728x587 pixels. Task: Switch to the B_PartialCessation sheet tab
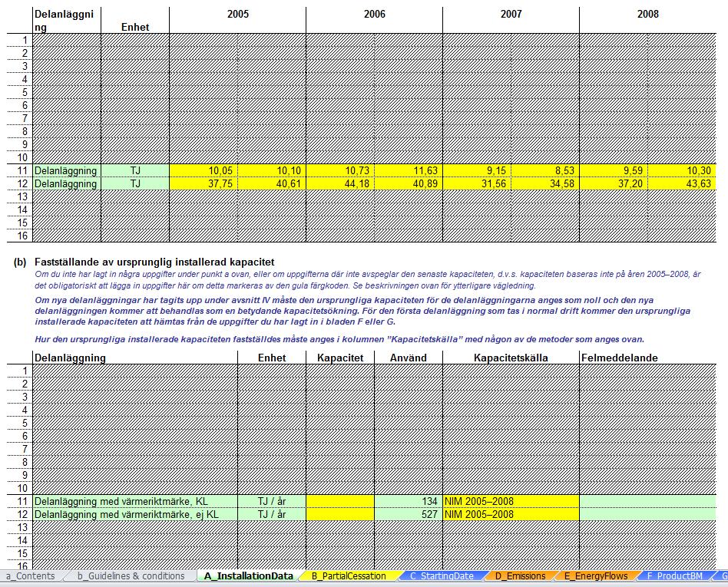(x=348, y=575)
